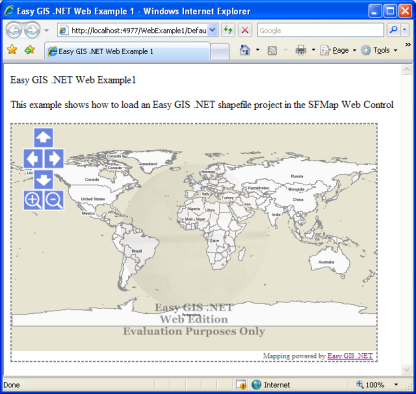The height and width of the screenshot is (394, 416).
Task: Open search provider options dropdown
Action: (404, 30)
